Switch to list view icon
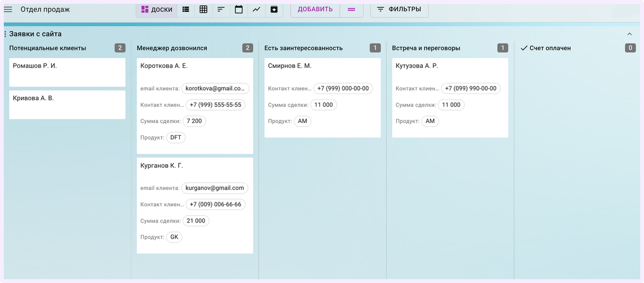Screen dimensions: 644x283 coord(185,10)
